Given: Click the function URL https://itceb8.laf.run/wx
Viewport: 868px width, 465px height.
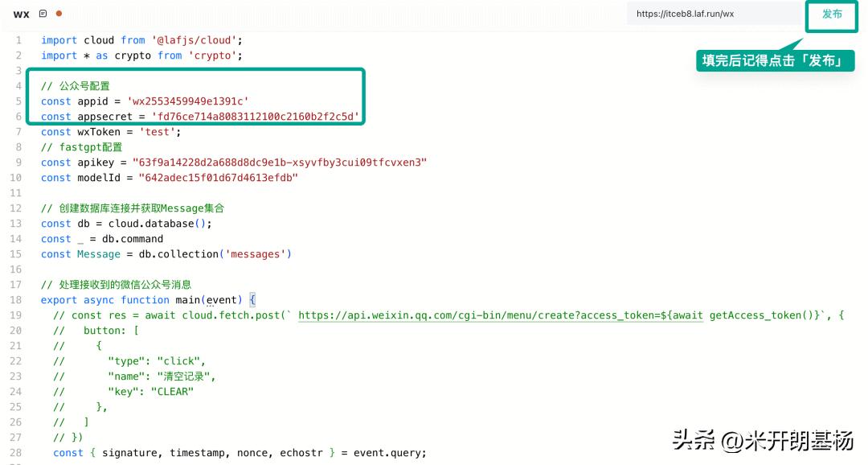Looking at the screenshot, I should 685,14.
